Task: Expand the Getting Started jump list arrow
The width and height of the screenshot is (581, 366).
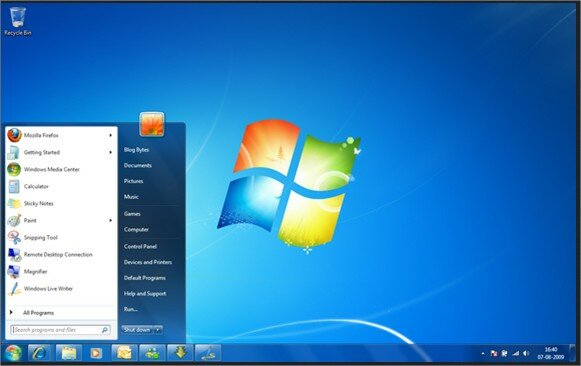Action: point(110,153)
